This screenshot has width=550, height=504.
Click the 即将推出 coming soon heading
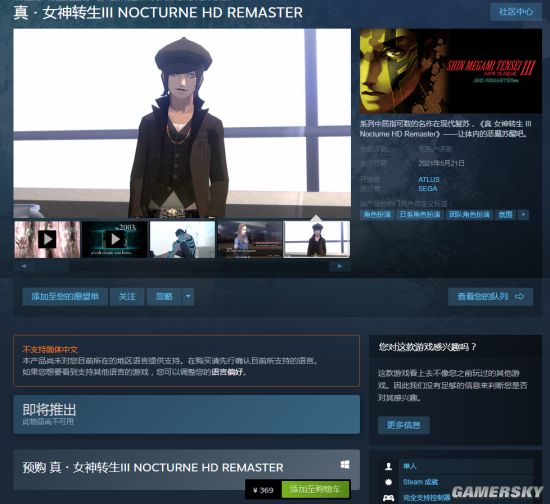coord(49,409)
